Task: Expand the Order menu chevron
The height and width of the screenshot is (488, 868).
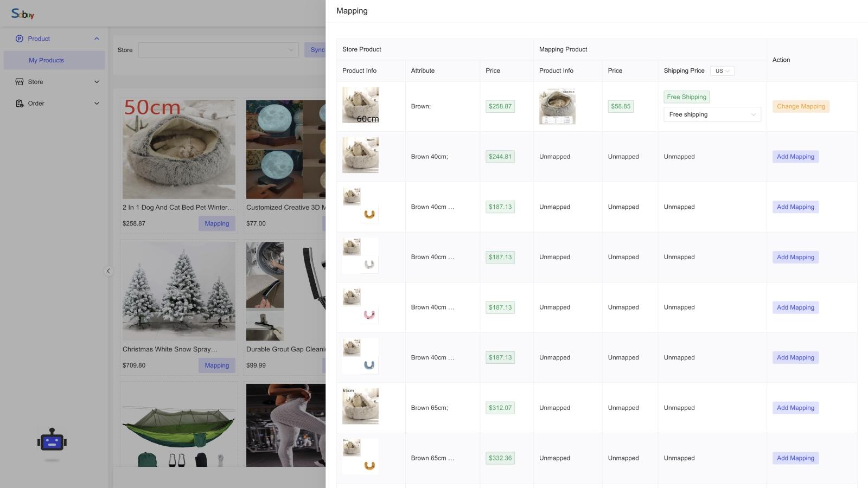Action: pyautogui.click(x=97, y=104)
